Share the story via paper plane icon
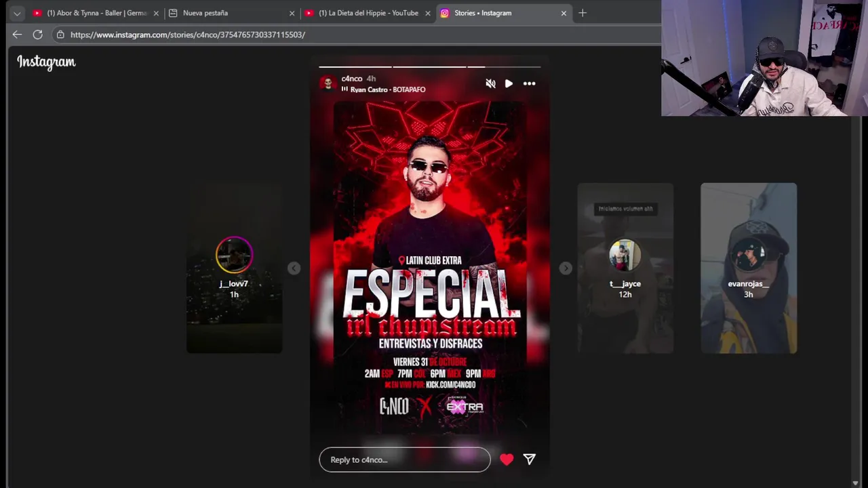 (x=530, y=460)
